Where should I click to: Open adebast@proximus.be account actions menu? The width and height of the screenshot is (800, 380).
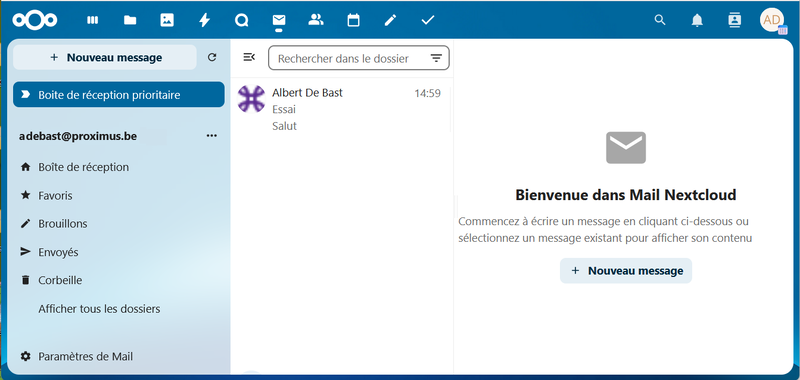[x=212, y=136]
